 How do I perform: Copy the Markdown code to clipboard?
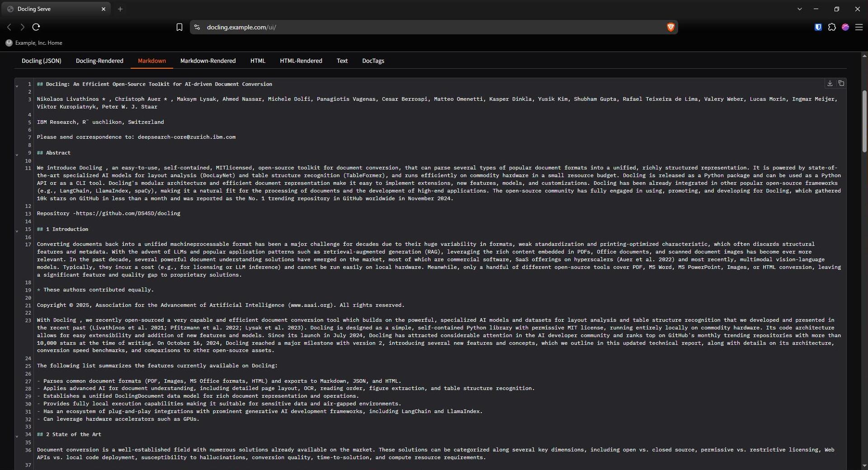coord(841,83)
